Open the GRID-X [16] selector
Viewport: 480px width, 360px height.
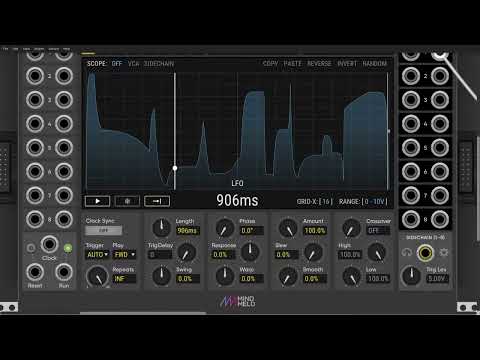click(315, 201)
